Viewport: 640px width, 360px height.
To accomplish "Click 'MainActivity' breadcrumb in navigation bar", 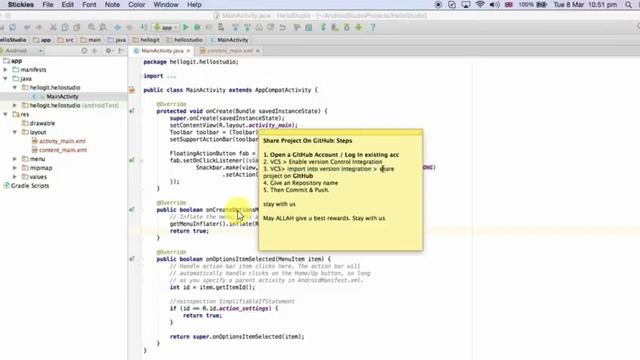I will 229,40.
